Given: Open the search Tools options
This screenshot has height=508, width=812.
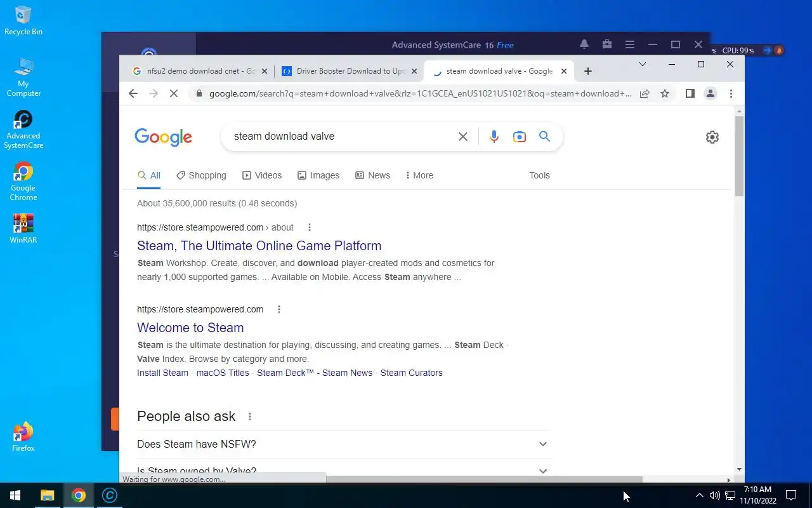Looking at the screenshot, I should (x=540, y=175).
